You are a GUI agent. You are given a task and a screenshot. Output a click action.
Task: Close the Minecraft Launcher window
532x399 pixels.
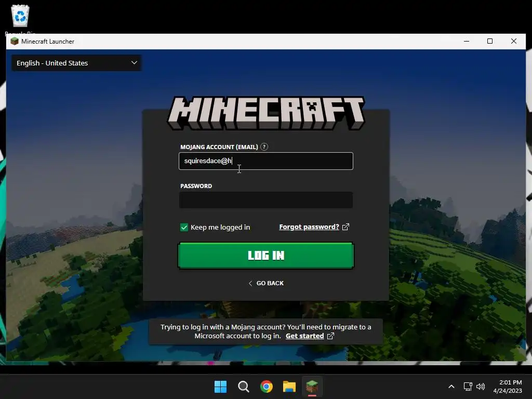click(514, 42)
